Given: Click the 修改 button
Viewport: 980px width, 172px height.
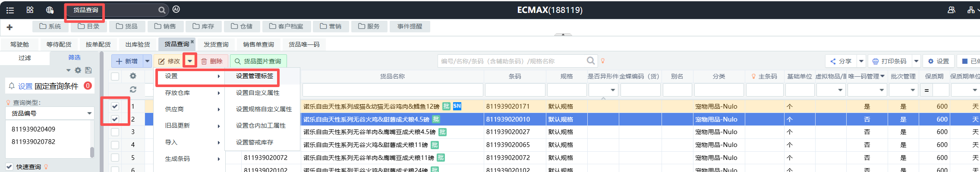Looking at the screenshot, I should click(x=169, y=61).
